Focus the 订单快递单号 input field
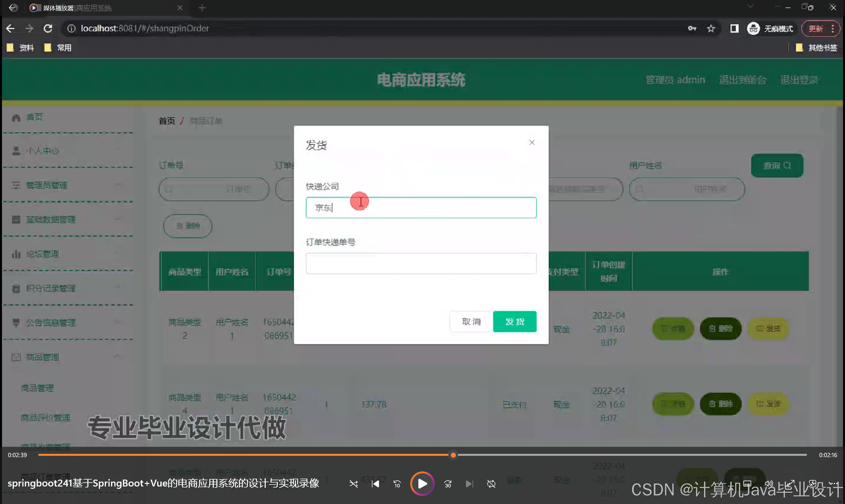The width and height of the screenshot is (845, 504). coord(421,263)
